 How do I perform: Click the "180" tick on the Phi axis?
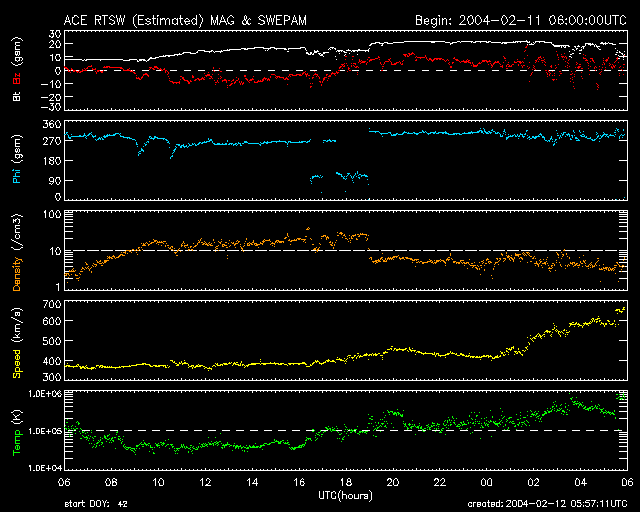click(x=52, y=161)
